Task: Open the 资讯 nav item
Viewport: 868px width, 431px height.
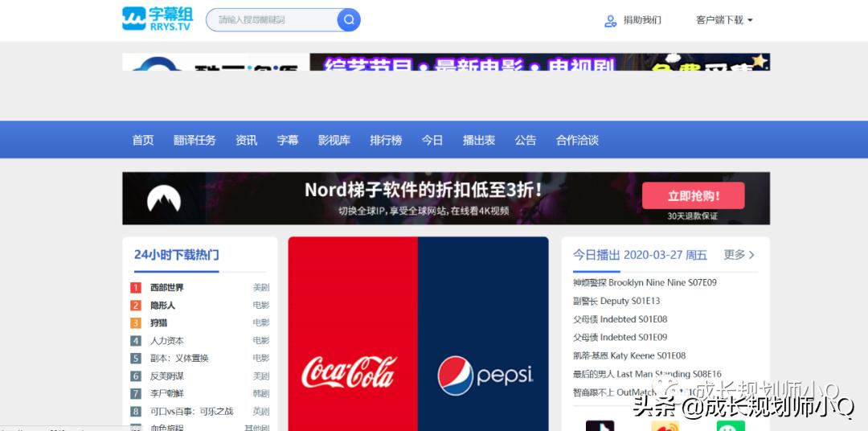Action: point(247,140)
